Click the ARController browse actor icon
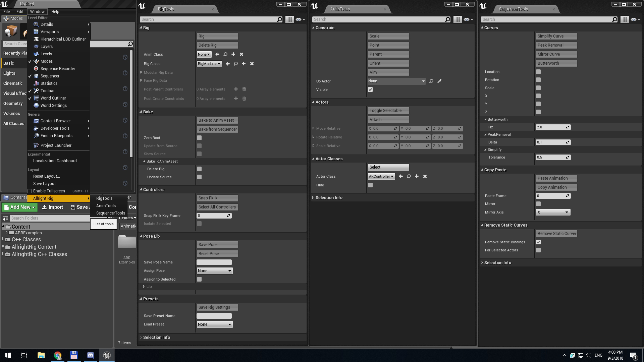This screenshot has height=362, width=644. click(x=409, y=176)
